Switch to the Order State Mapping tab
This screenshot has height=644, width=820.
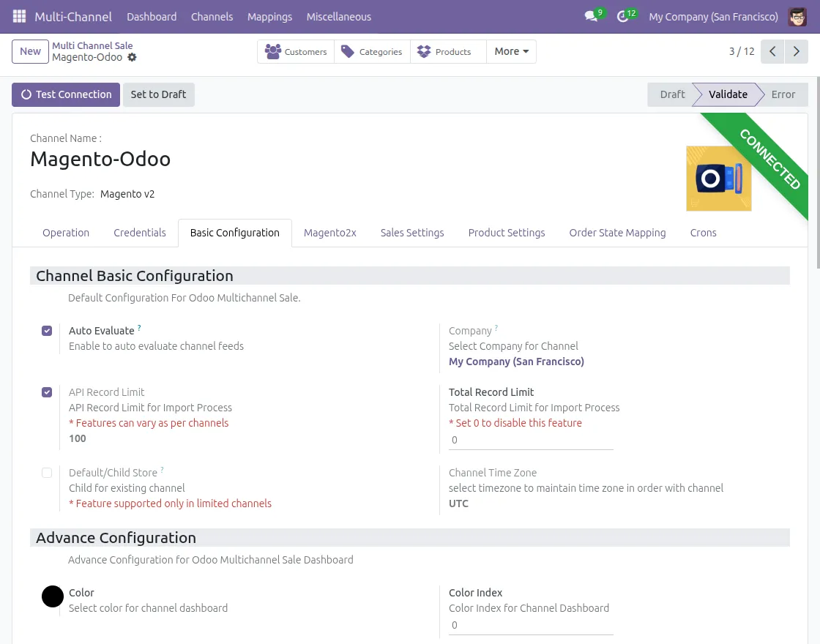617,233
